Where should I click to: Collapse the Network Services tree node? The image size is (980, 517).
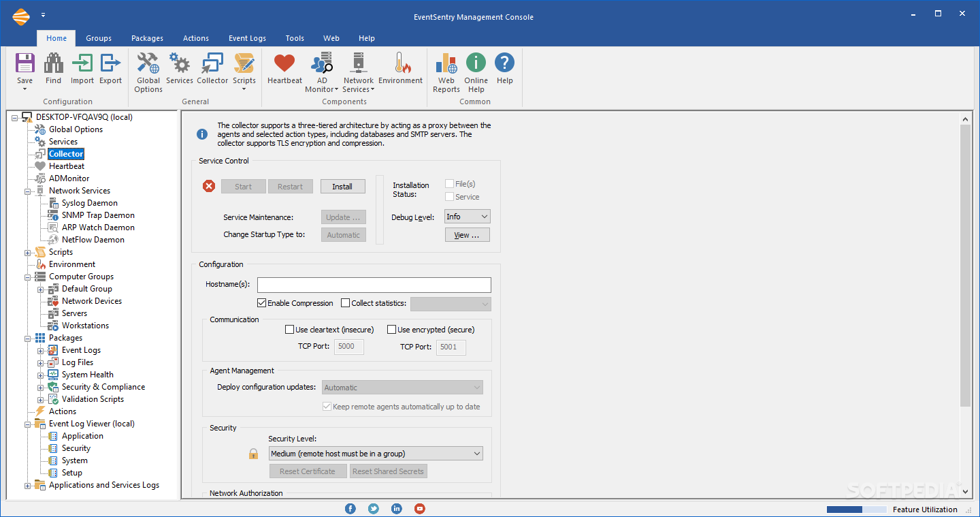(x=28, y=191)
